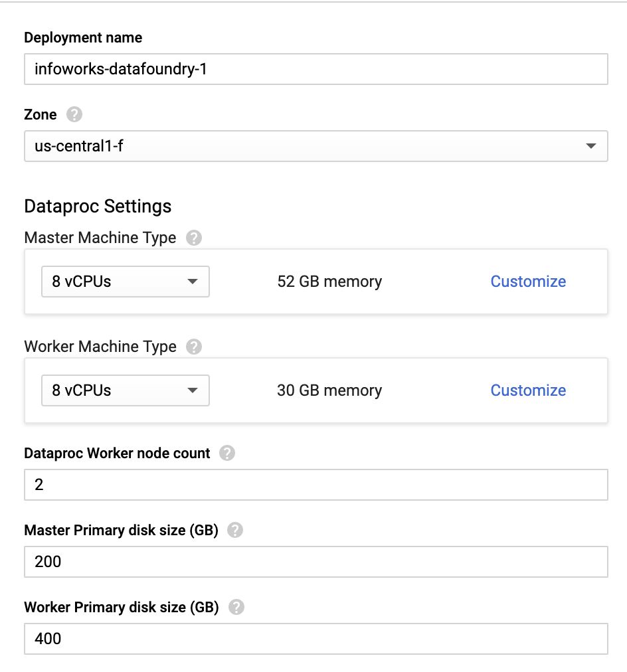Open the Zone dropdown showing us-central1-f

click(x=316, y=146)
